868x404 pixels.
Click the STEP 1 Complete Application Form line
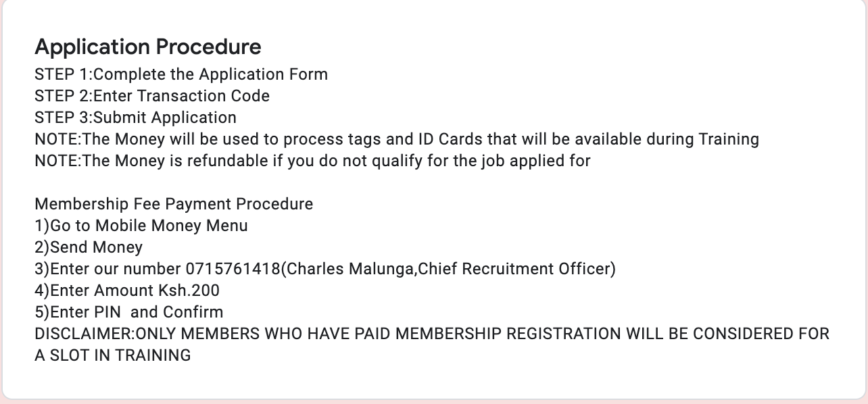coord(180,74)
